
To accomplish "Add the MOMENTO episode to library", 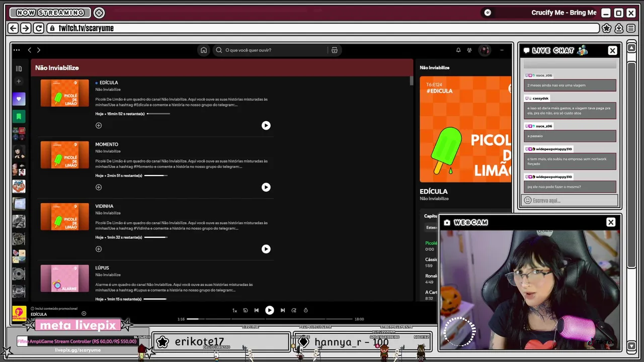I will click(x=99, y=187).
